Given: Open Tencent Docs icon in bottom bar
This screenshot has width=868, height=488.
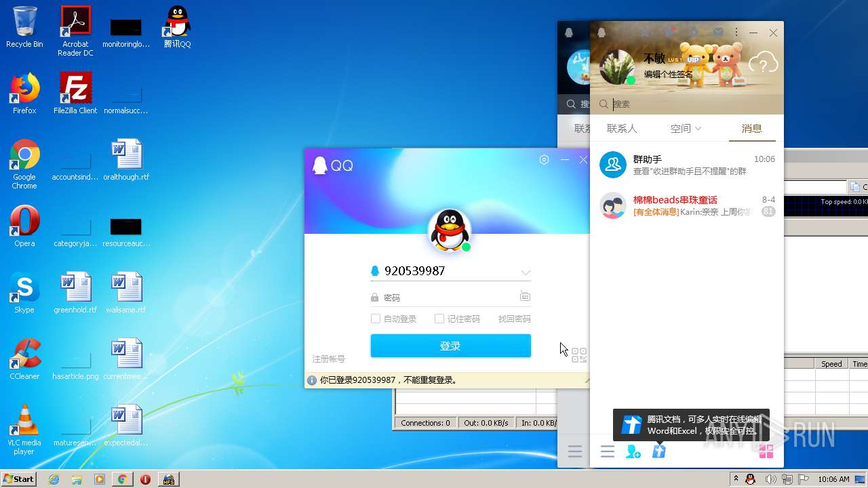Looking at the screenshot, I should (659, 451).
